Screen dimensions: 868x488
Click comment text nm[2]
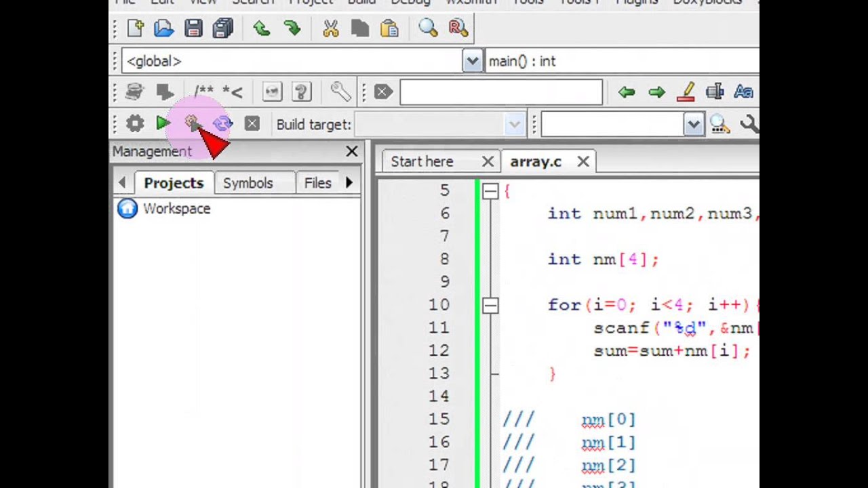(x=608, y=465)
